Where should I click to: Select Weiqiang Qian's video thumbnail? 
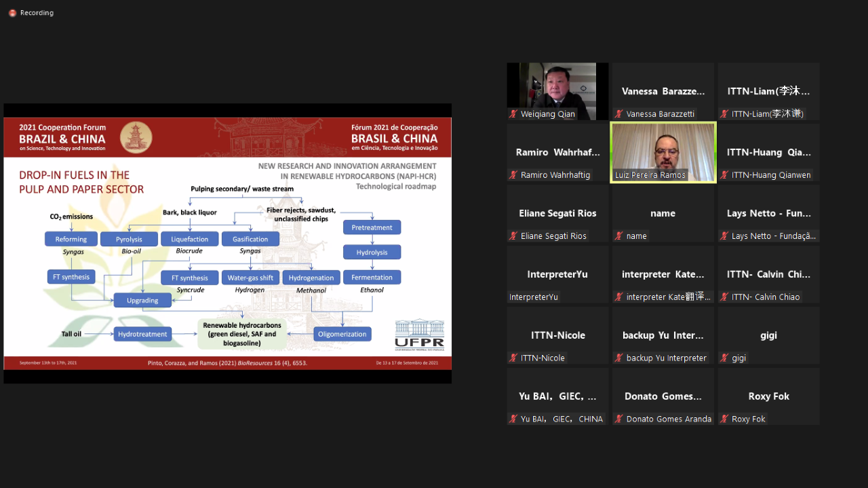(558, 92)
